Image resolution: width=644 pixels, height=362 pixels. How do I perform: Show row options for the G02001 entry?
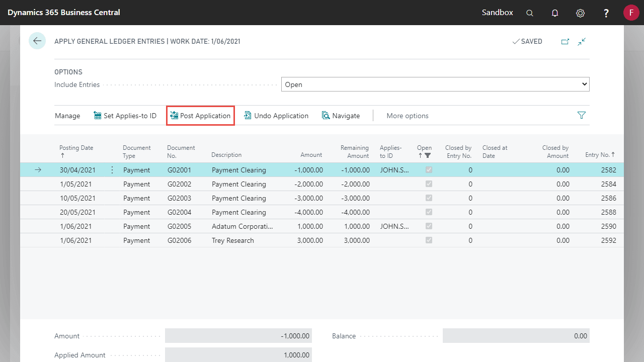coord(112,170)
